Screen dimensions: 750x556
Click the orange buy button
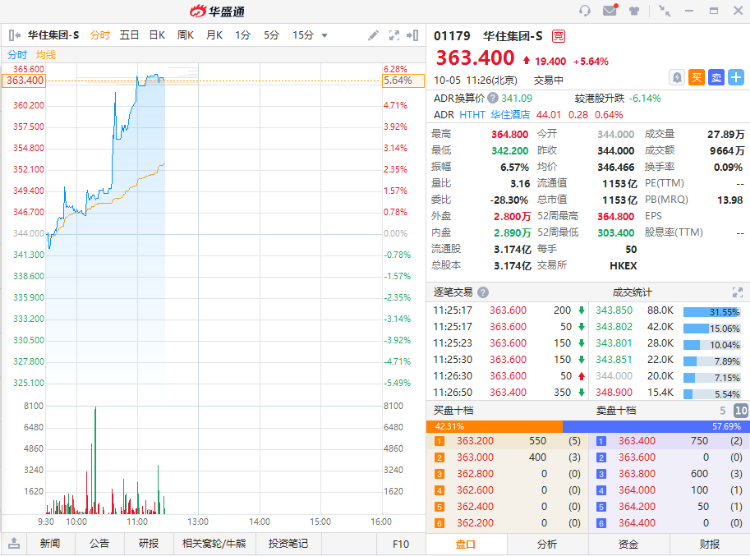(x=696, y=77)
